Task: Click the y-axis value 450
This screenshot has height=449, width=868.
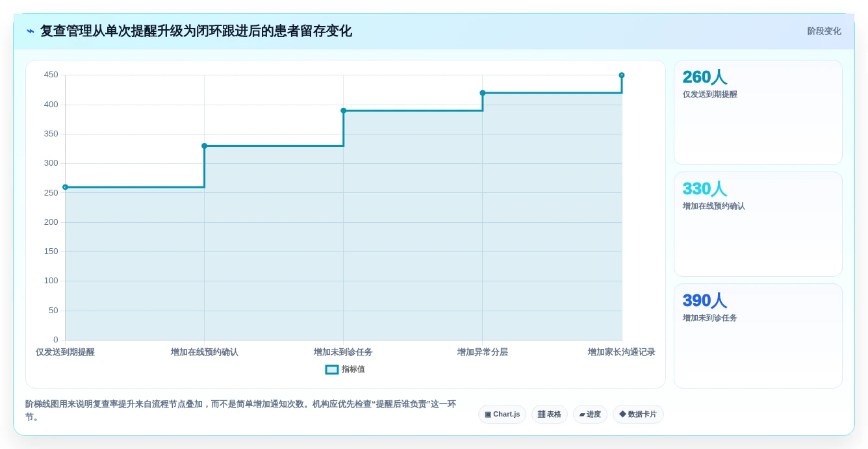Action: click(51, 75)
